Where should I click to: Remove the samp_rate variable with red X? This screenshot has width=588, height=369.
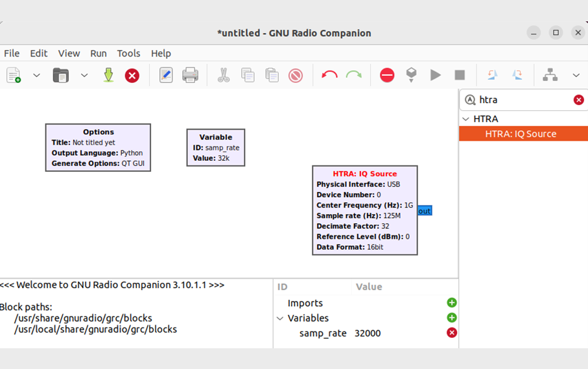(452, 333)
